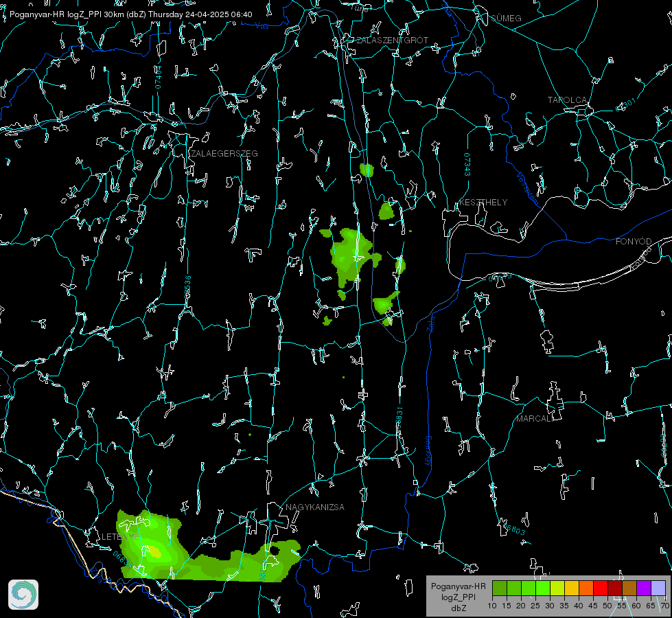Click the legend value '10' under the scale
Viewport: 672px width, 618px height.
point(492,606)
